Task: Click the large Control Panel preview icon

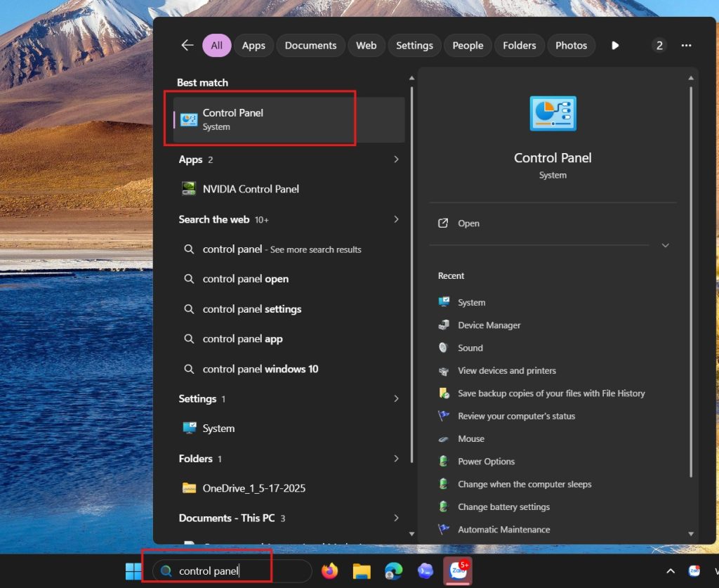Action: pos(553,113)
